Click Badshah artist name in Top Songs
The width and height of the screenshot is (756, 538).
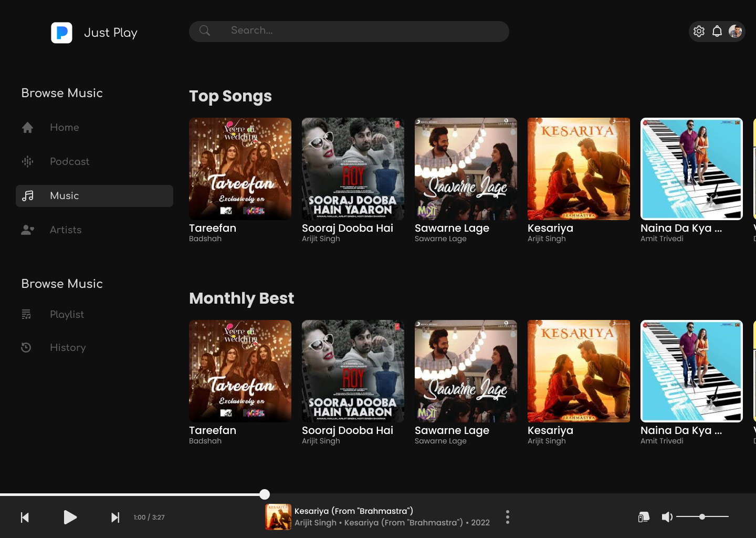(x=205, y=239)
